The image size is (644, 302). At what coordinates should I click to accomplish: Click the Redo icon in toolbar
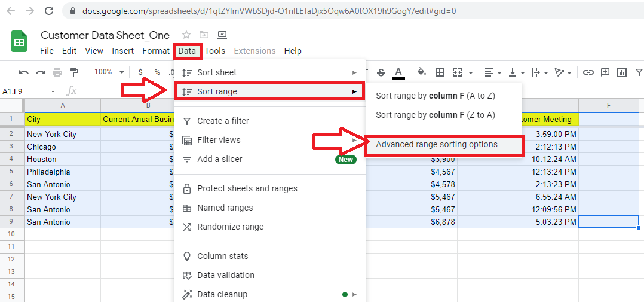41,72
